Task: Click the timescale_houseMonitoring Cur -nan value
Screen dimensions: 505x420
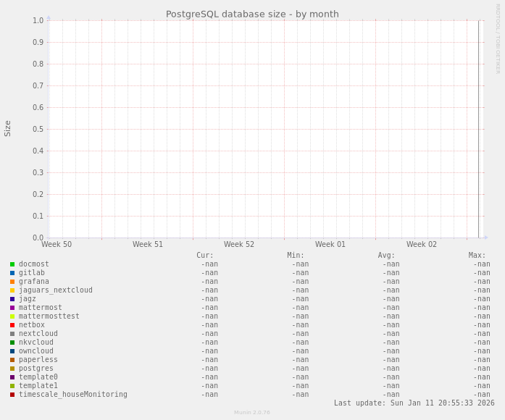Action: (x=209, y=394)
